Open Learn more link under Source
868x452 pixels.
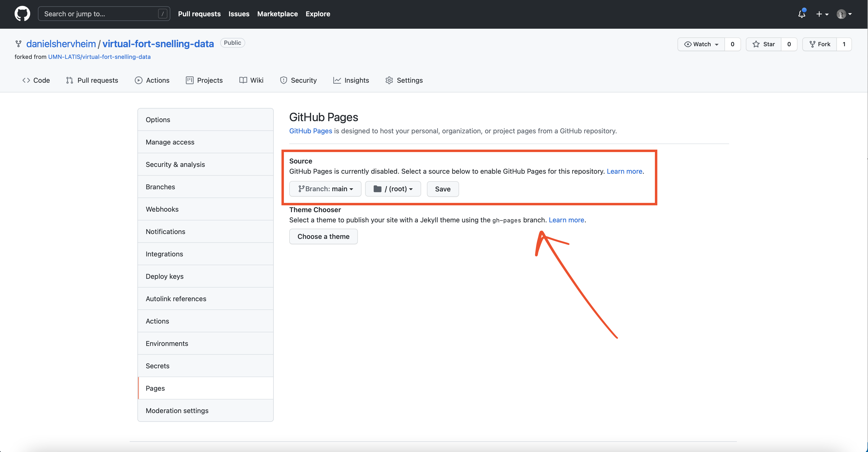624,171
